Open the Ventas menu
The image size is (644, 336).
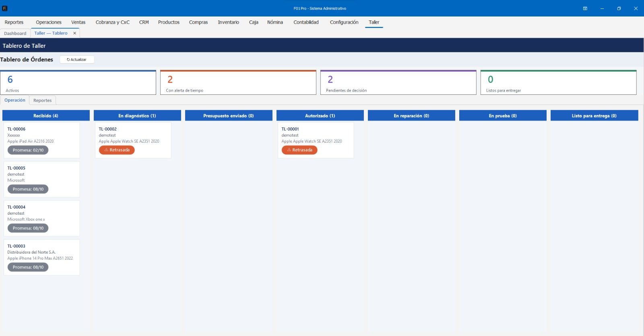(78, 23)
